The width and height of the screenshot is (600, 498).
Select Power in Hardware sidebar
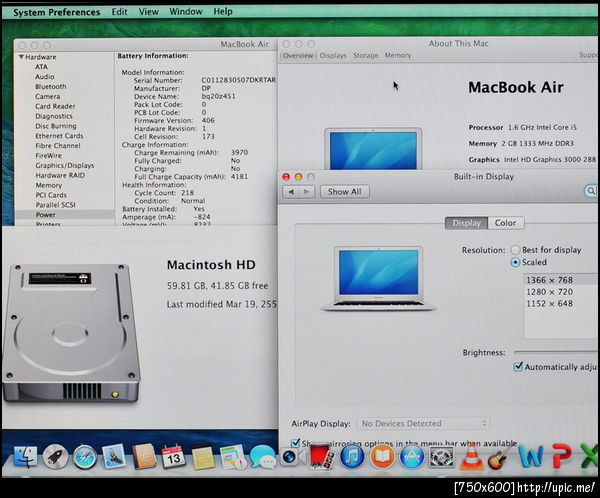(46, 215)
